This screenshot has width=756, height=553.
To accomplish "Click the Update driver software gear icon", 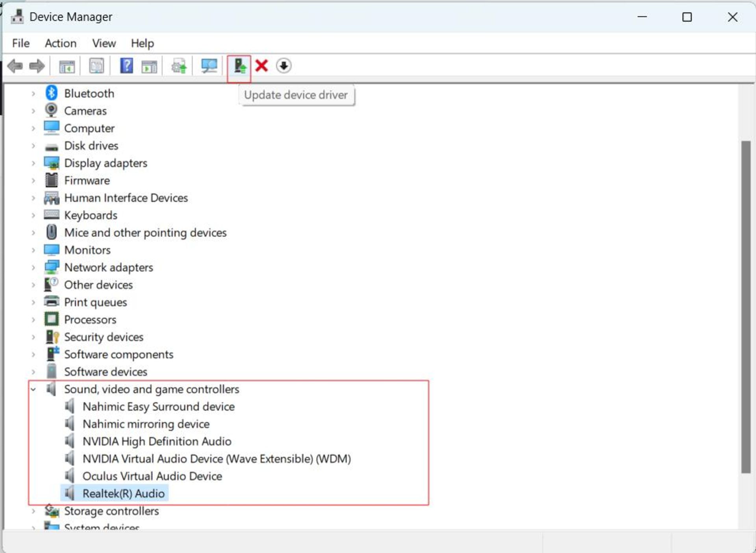I will point(179,66).
